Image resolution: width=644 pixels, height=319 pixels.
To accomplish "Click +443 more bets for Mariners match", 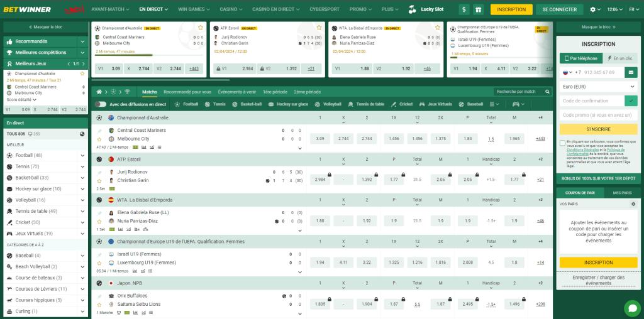I will pos(540,139).
